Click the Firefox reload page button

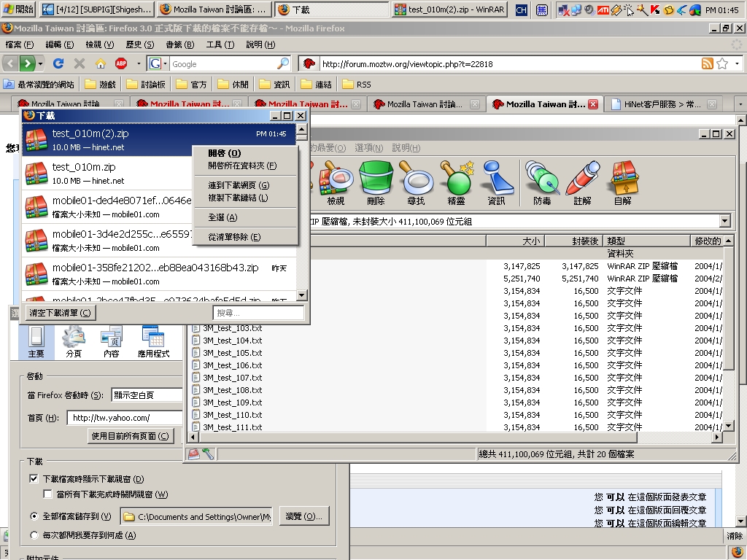tap(58, 63)
